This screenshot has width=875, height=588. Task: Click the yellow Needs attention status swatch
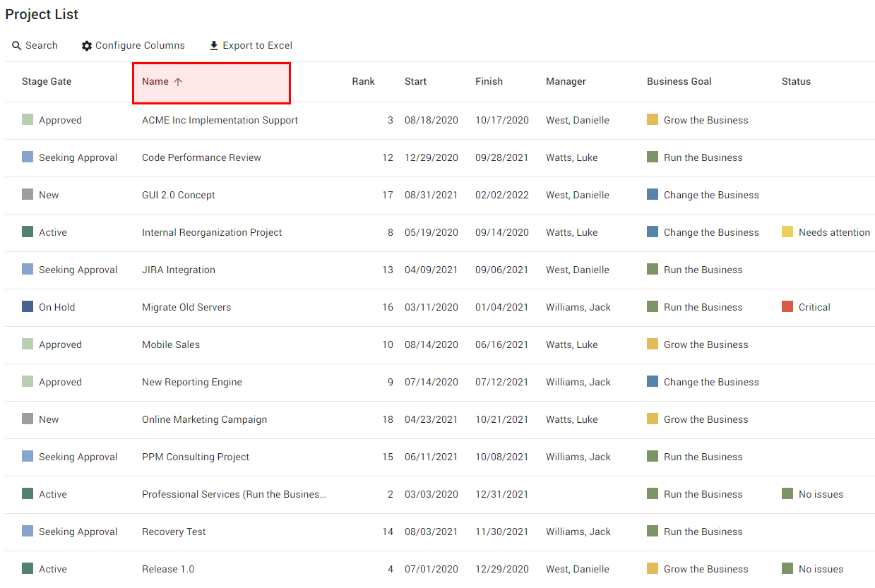tap(787, 232)
